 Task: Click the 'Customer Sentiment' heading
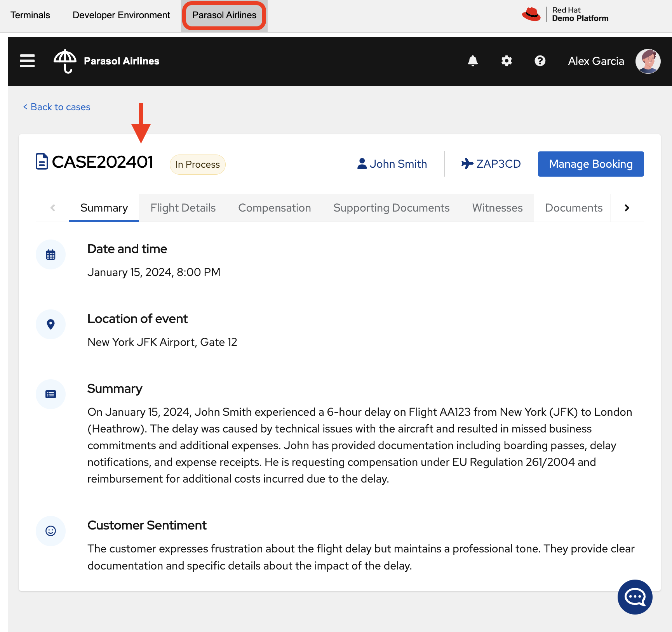coord(147,525)
